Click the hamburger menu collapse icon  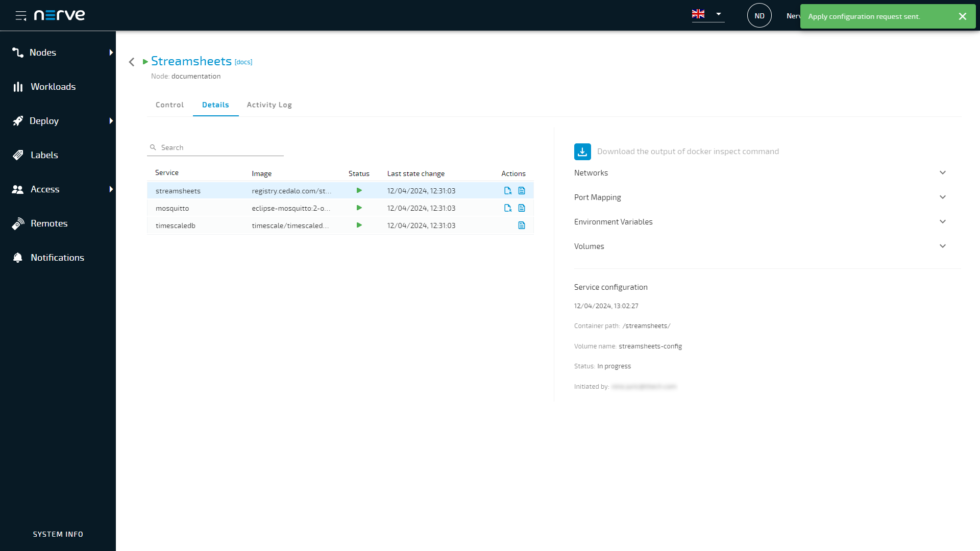20,16
